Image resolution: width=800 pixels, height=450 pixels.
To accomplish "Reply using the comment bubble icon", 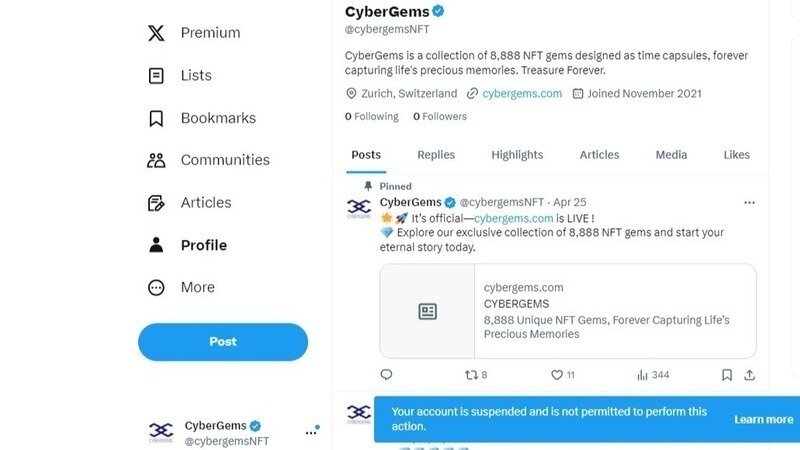I will point(386,375).
